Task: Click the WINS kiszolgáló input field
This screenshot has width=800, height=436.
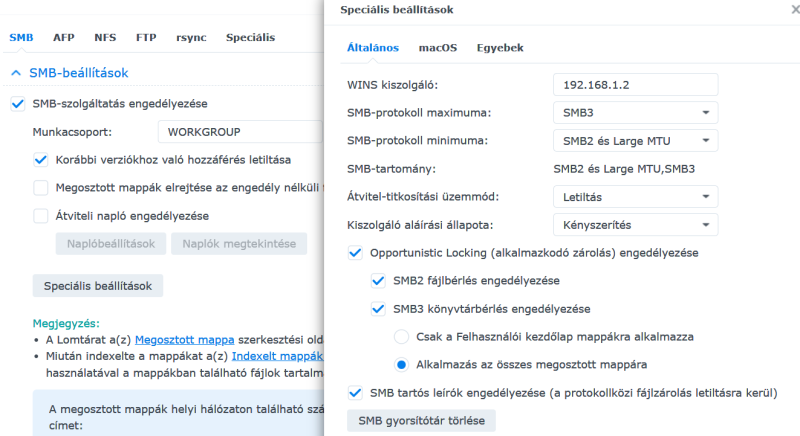Action: 634,84
